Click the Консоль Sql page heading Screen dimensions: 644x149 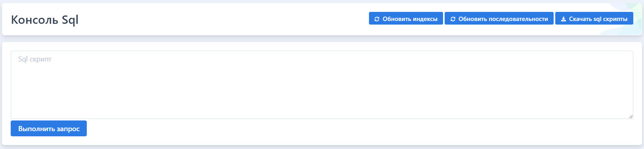point(45,20)
